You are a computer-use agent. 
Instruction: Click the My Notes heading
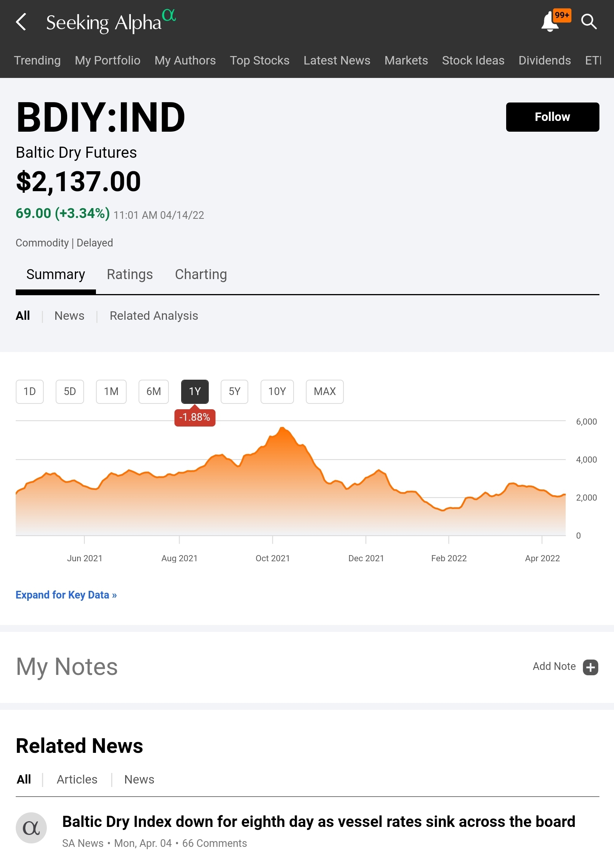point(67,667)
